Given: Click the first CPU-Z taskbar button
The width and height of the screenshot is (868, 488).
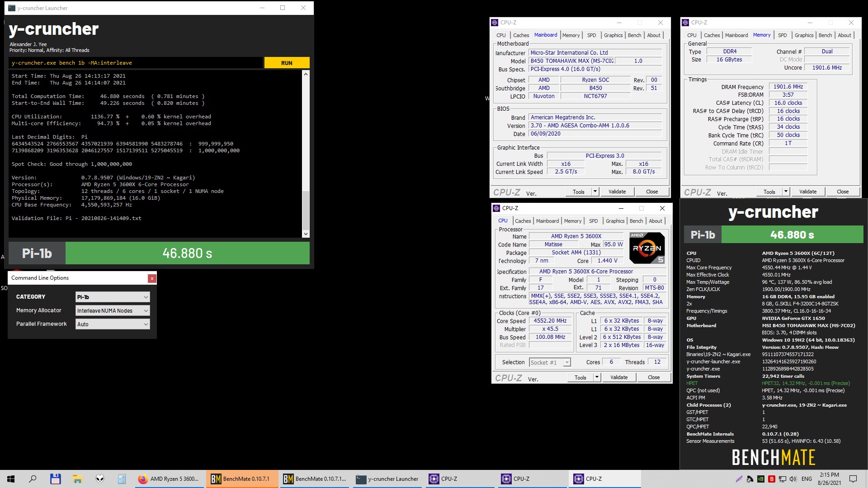Looking at the screenshot, I should tap(459, 479).
